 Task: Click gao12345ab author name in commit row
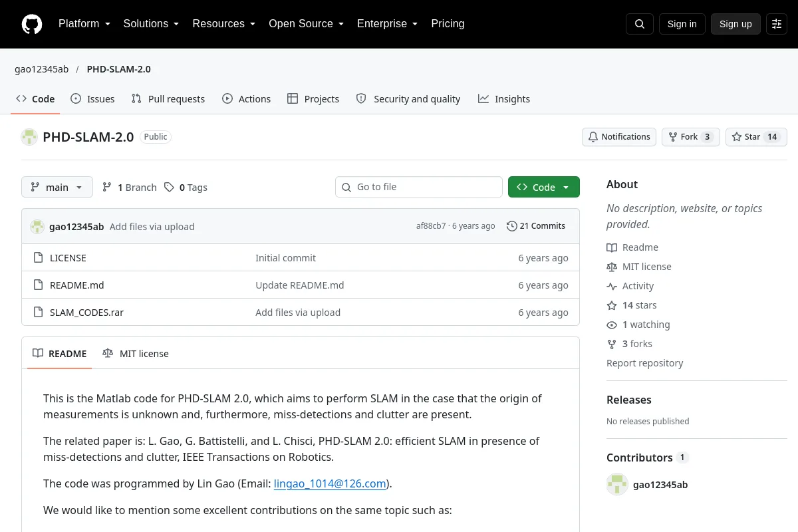pos(76,227)
